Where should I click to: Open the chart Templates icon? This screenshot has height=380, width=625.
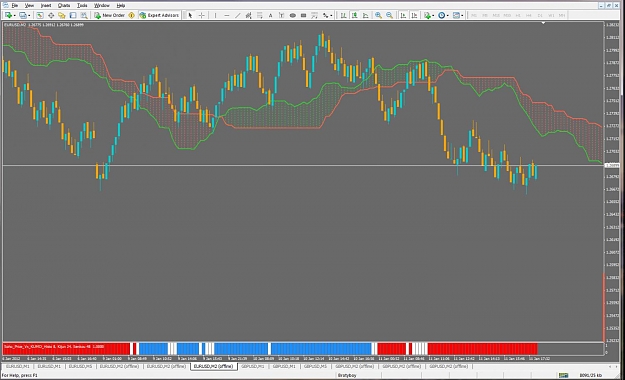(x=456, y=15)
